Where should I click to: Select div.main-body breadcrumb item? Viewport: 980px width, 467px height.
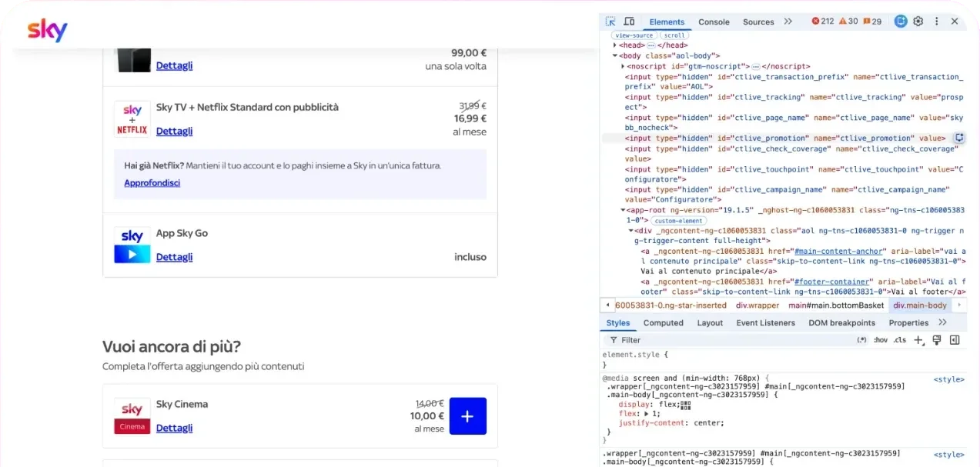[x=920, y=305]
